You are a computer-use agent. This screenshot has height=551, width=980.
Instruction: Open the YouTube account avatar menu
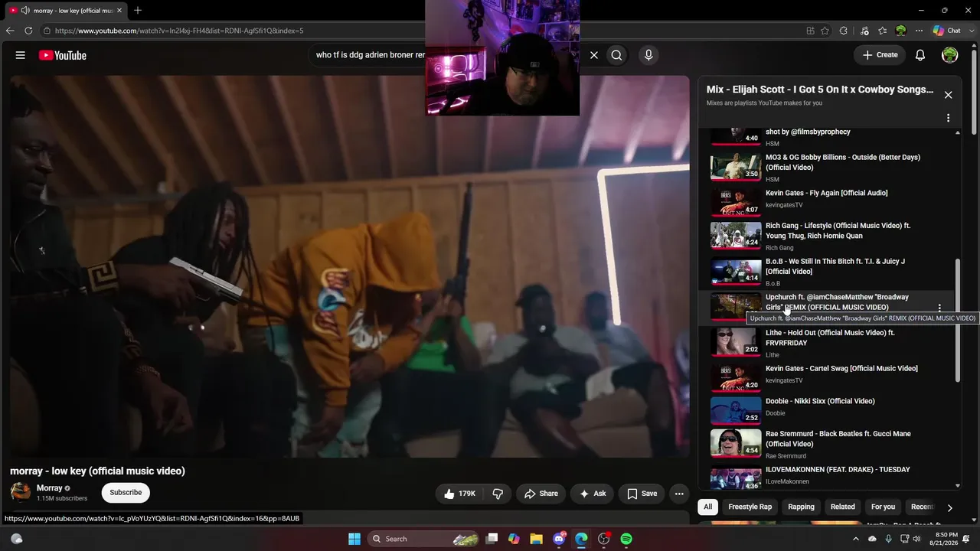[949, 55]
